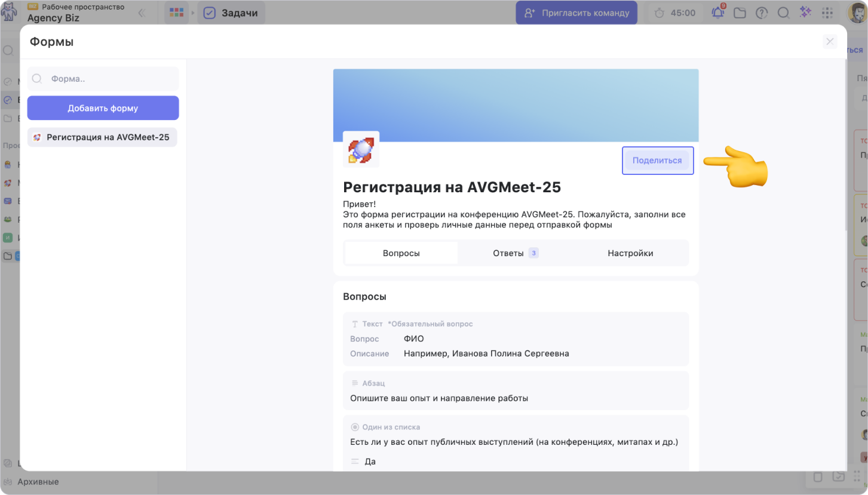Click Пригласить команду button

pyautogui.click(x=576, y=13)
